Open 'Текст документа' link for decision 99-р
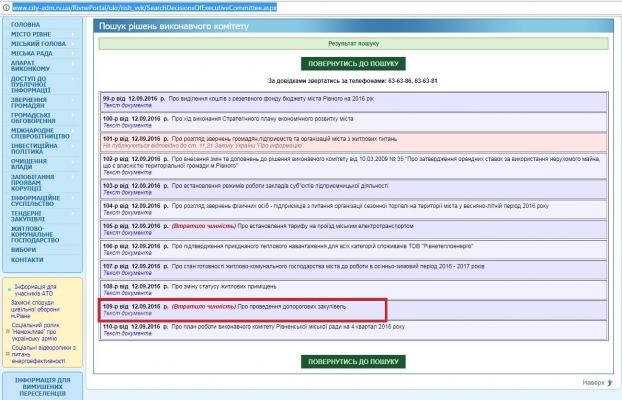622x400 pixels. pyautogui.click(x=125, y=103)
